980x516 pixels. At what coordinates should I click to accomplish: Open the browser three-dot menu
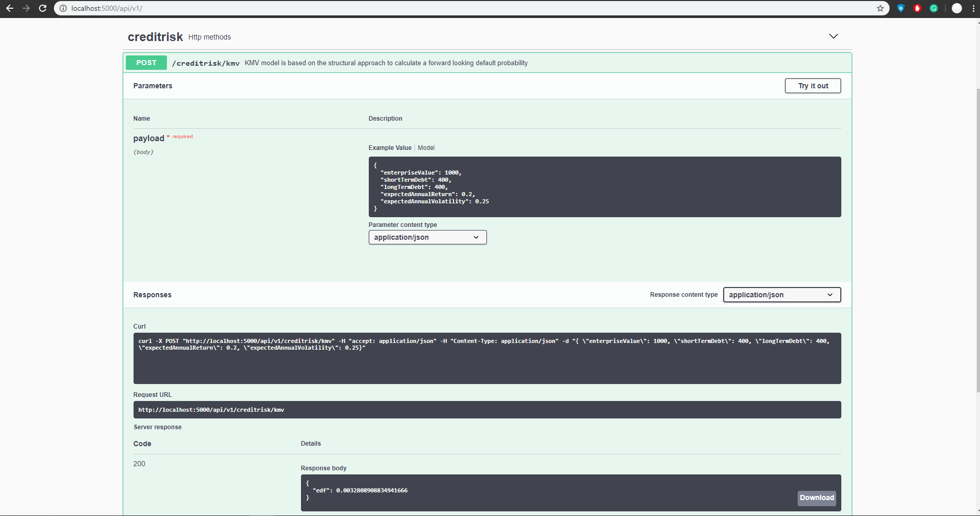pyautogui.click(x=973, y=8)
